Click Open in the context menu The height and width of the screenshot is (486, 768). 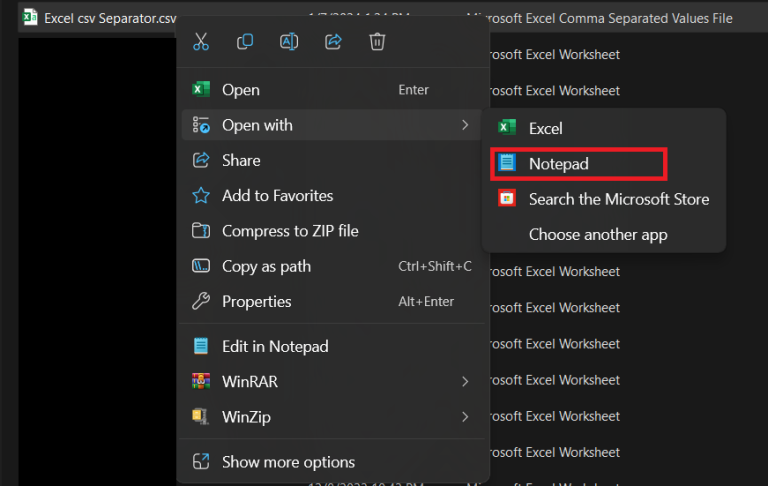tap(241, 90)
